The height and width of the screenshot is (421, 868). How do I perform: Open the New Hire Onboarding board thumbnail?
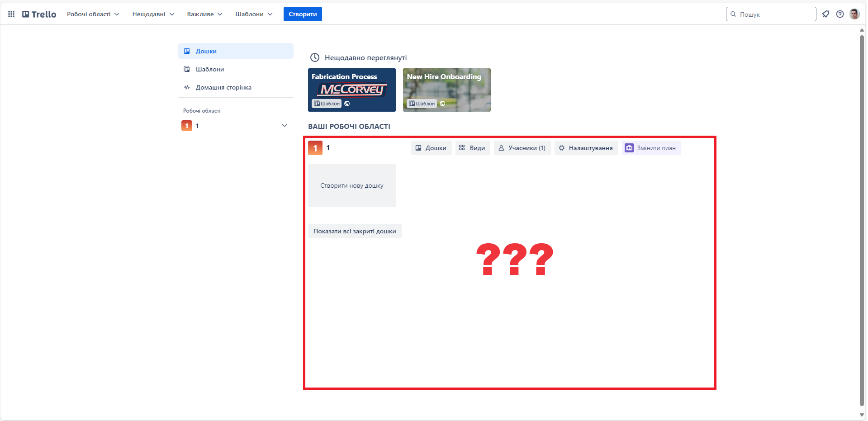[447, 90]
